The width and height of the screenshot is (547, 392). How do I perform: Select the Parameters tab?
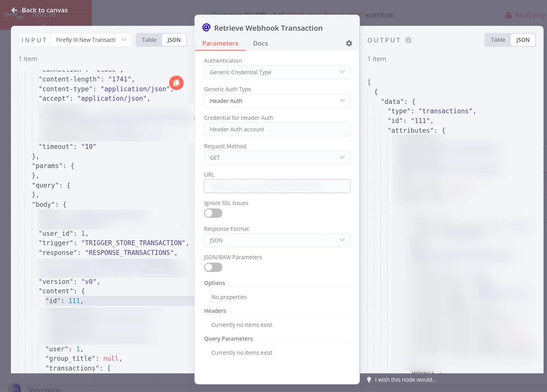(220, 43)
